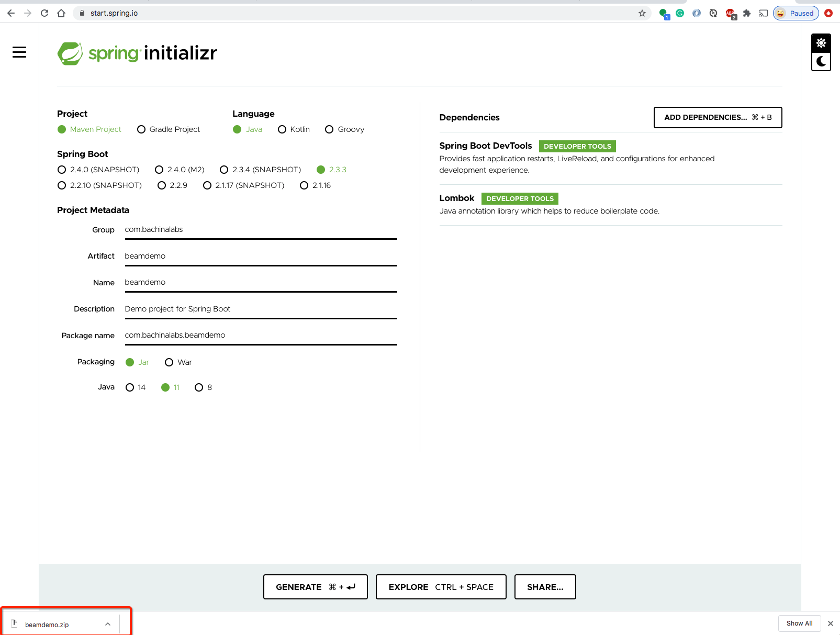Select Java version 8

[x=204, y=387]
